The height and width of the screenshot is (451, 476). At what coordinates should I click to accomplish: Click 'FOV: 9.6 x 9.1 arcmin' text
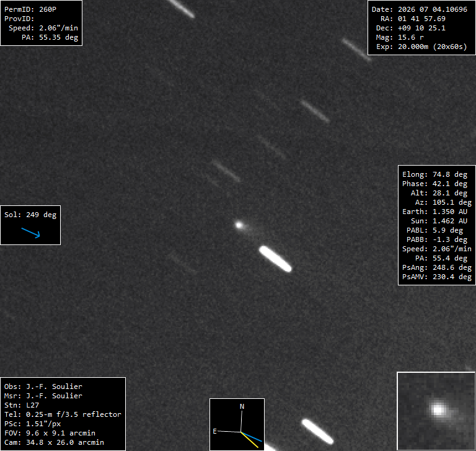coord(50,433)
